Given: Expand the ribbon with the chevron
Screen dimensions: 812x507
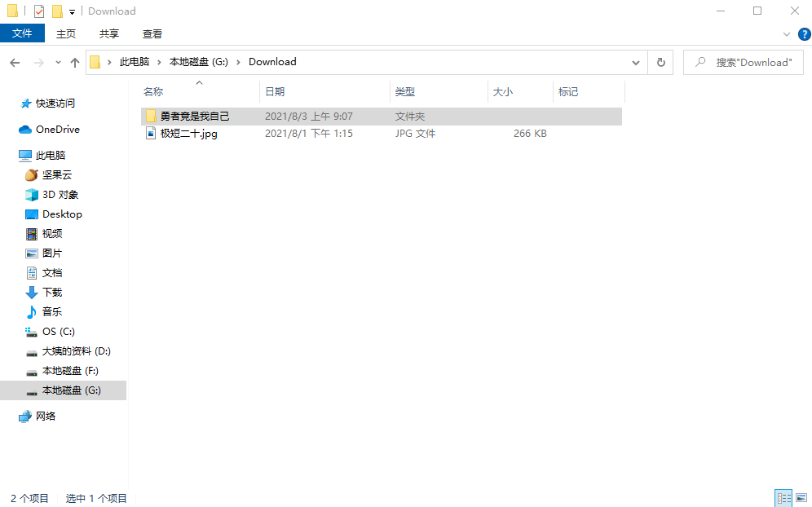Looking at the screenshot, I should pyautogui.click(x=787, y=34).
